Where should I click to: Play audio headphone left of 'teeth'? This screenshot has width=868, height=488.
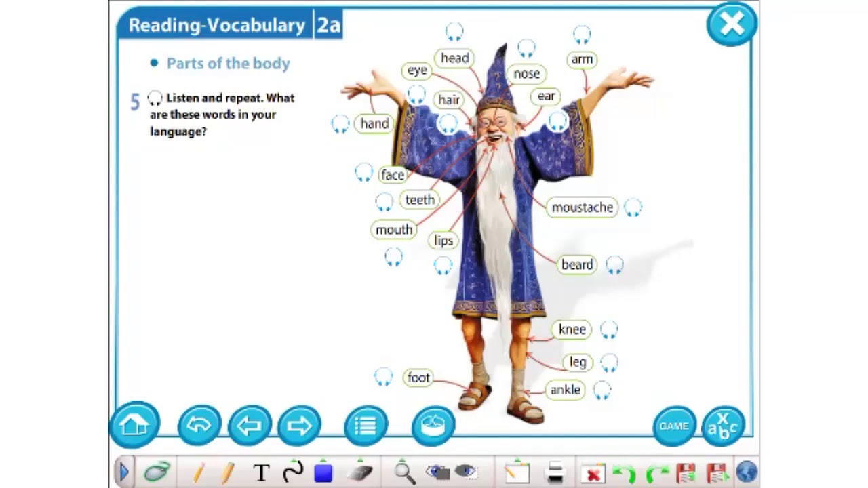click(x=384, y=202)
